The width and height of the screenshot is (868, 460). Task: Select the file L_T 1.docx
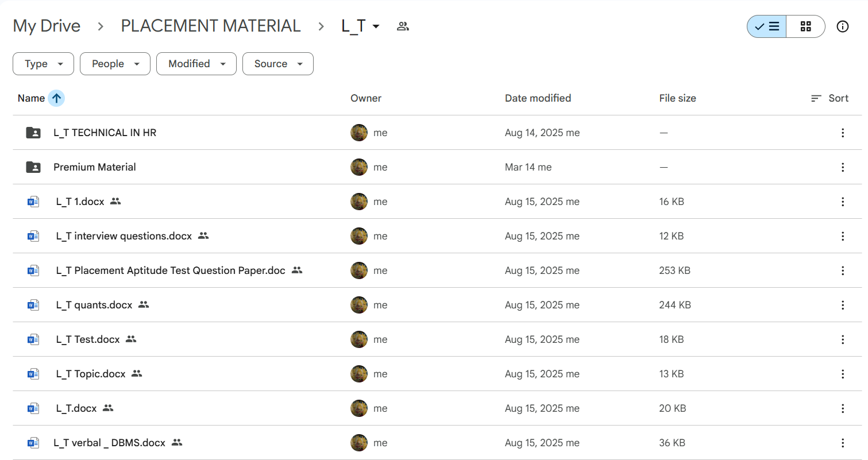pyautogui.click(x=80, y=202)
